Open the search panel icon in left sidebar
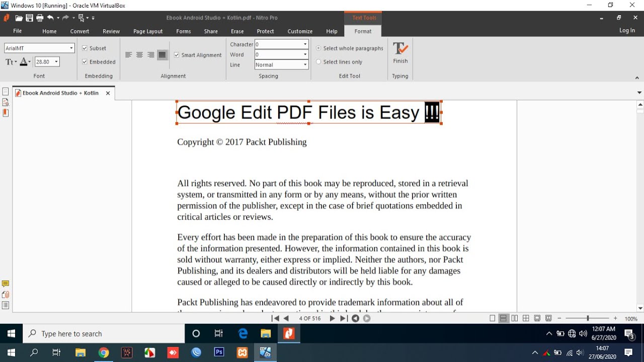This screenshot has height=362, width=644. coord(6,102)
